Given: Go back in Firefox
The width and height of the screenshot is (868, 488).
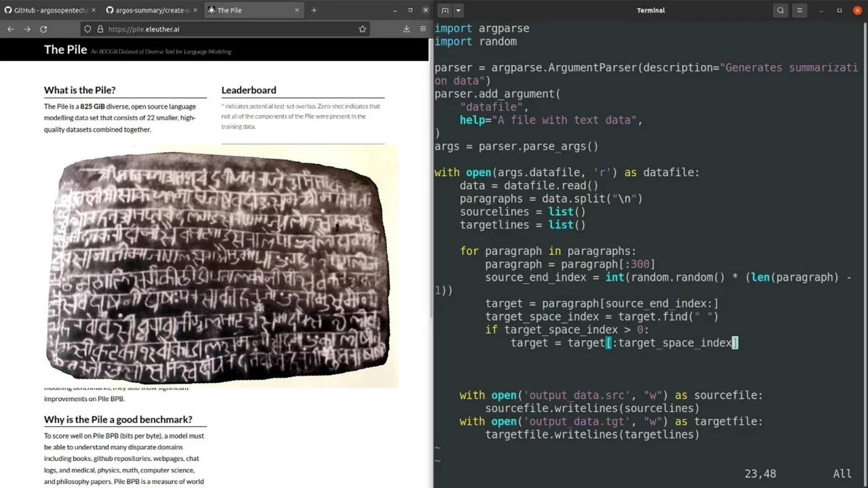Looking at the screenshot, I should tap(11, 29).
